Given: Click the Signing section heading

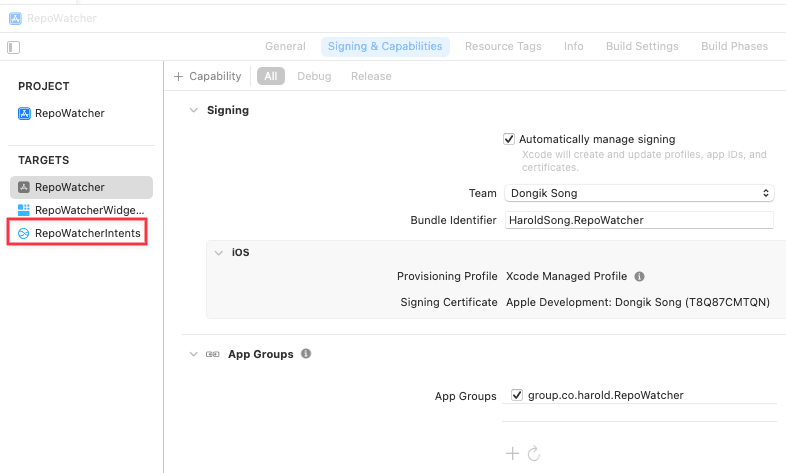Looking at the screenshot, I should (228, 110).
